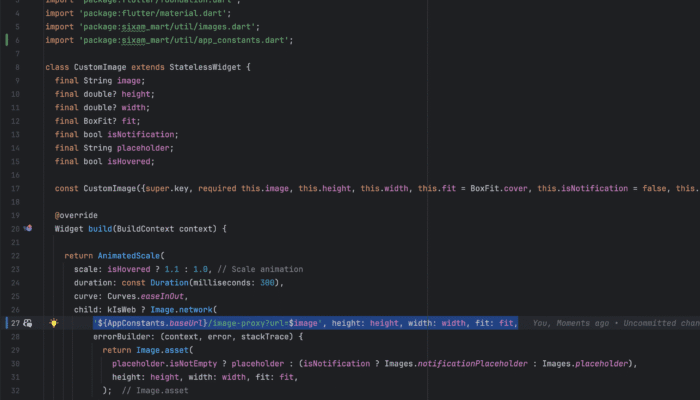Click the 'width' field declaration on line 11
The height and width of the screenshot is (400, 700).
(x=133, y=108)
